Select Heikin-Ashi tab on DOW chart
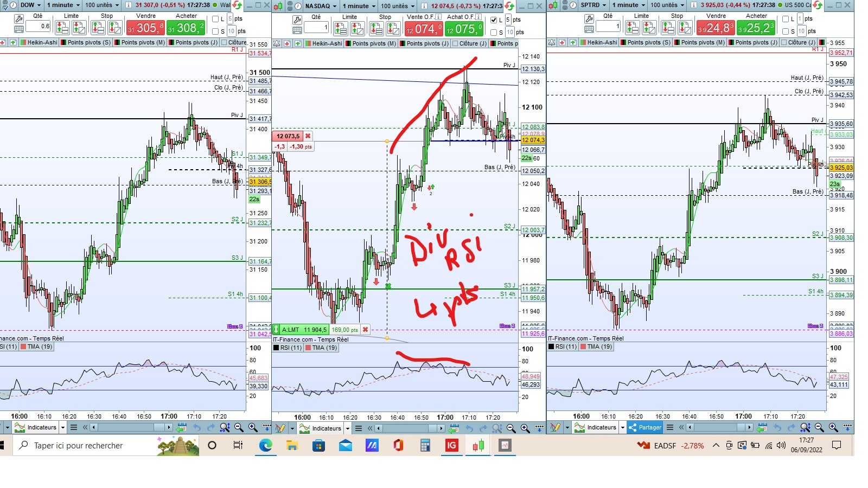 (x=38, y=42)
